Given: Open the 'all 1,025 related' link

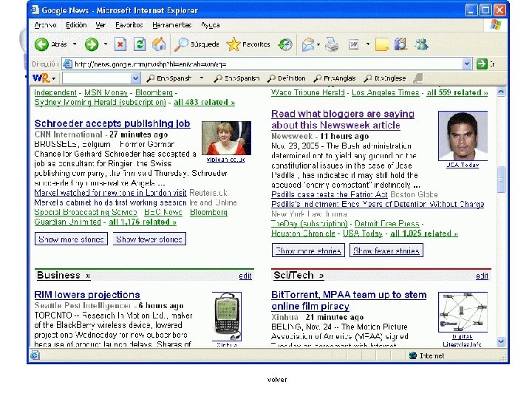Looking at the screenshot, I should (424, 233).
